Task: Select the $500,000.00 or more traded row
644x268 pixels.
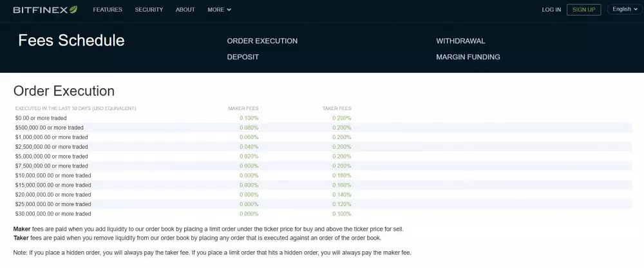Action: click(x=50, y=128)
